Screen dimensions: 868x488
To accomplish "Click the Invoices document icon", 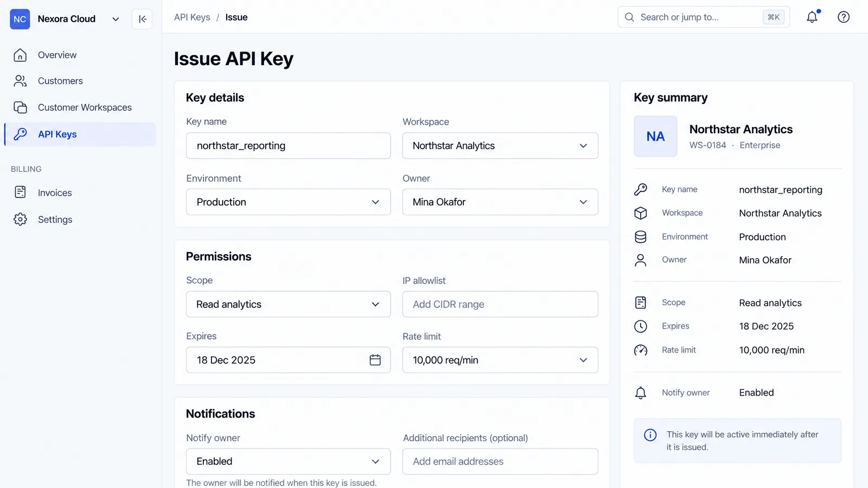I will 20,192.
